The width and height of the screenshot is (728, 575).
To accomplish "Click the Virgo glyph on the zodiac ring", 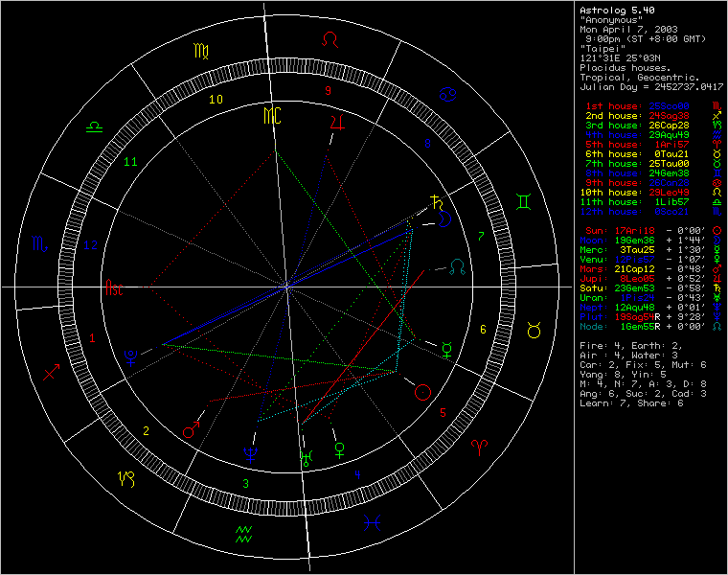I will point(201,51).
